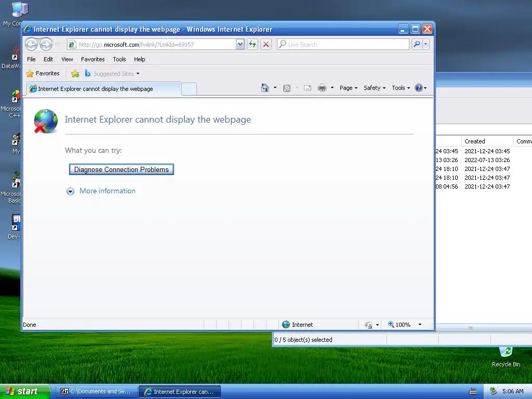Screen dimensions: 532x399
Task: Sort by Created column in file manager
Action: point(487,141)
